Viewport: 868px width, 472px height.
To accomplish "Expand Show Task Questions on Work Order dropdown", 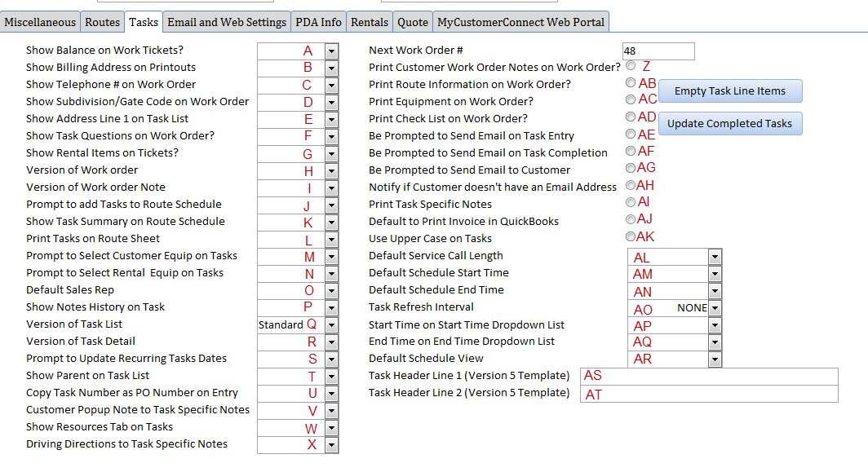I will coord(331,137).
